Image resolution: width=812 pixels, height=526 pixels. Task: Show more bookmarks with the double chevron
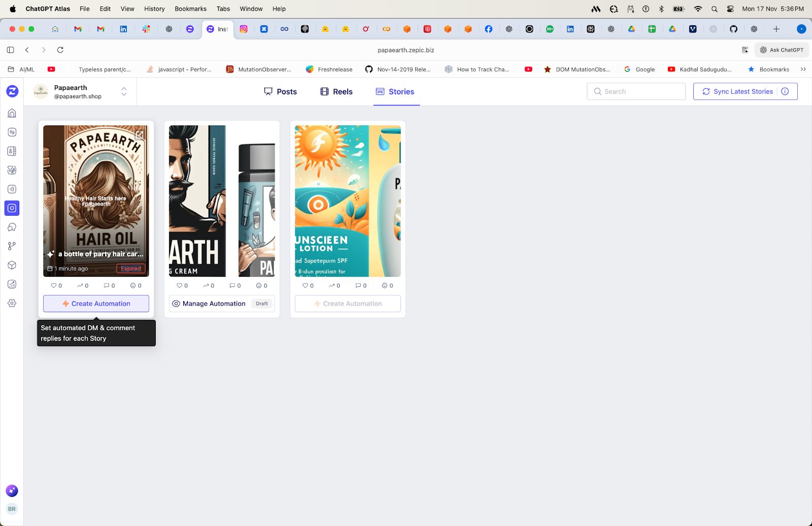803,70
